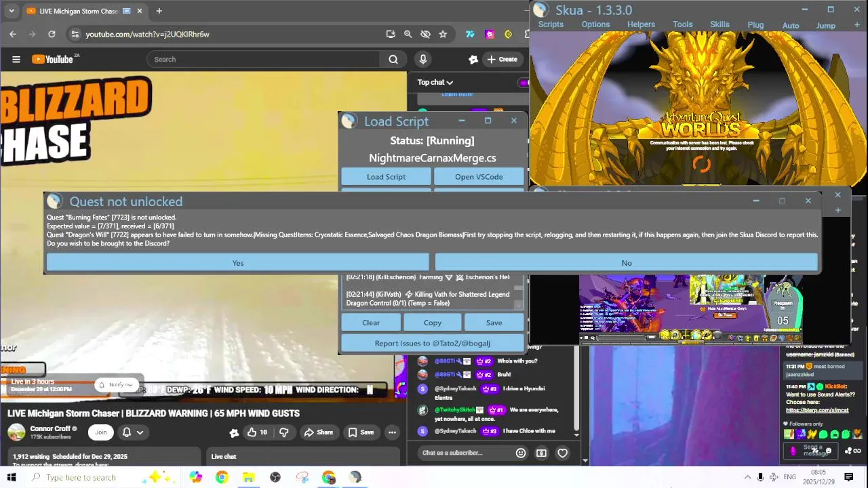Open Skua Jump menu
Viewport: 868px width, 488px height.
click(825, 25)
